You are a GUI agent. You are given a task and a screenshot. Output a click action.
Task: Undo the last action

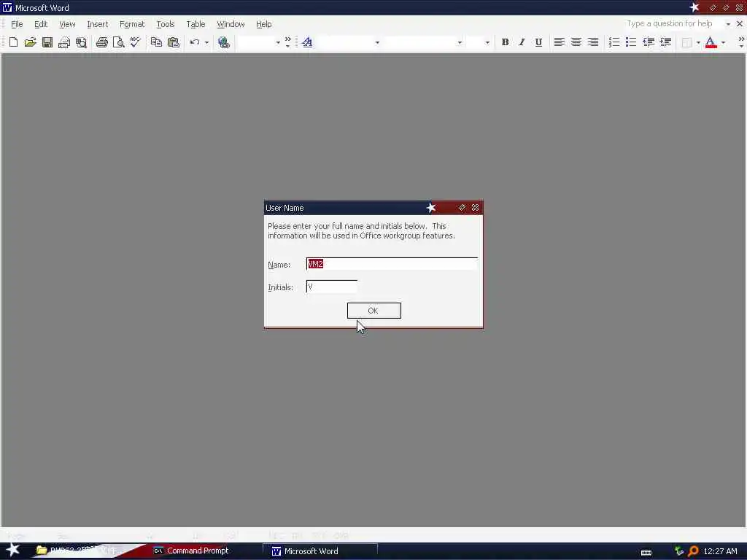pos(194,42)
